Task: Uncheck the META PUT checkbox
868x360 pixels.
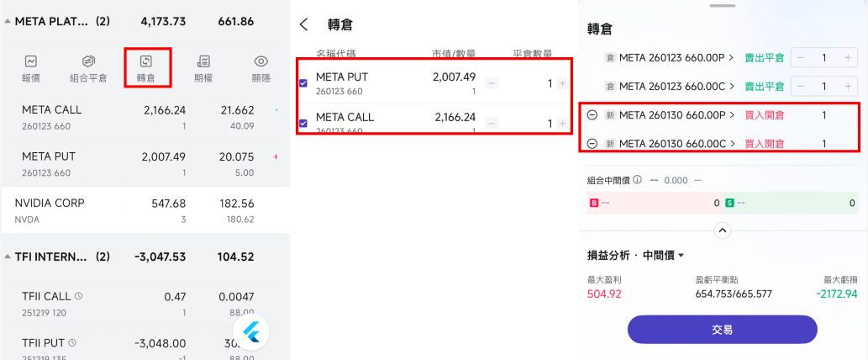Action: [x=303, y=82]
